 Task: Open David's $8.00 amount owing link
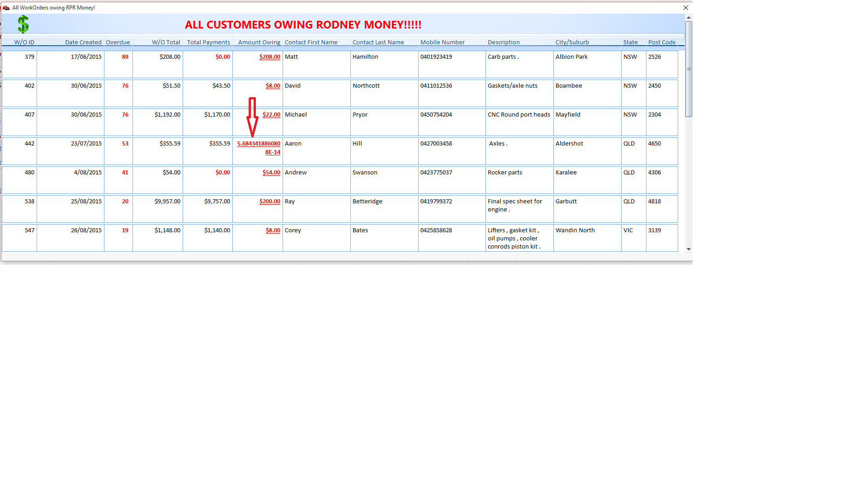point(273,86)
